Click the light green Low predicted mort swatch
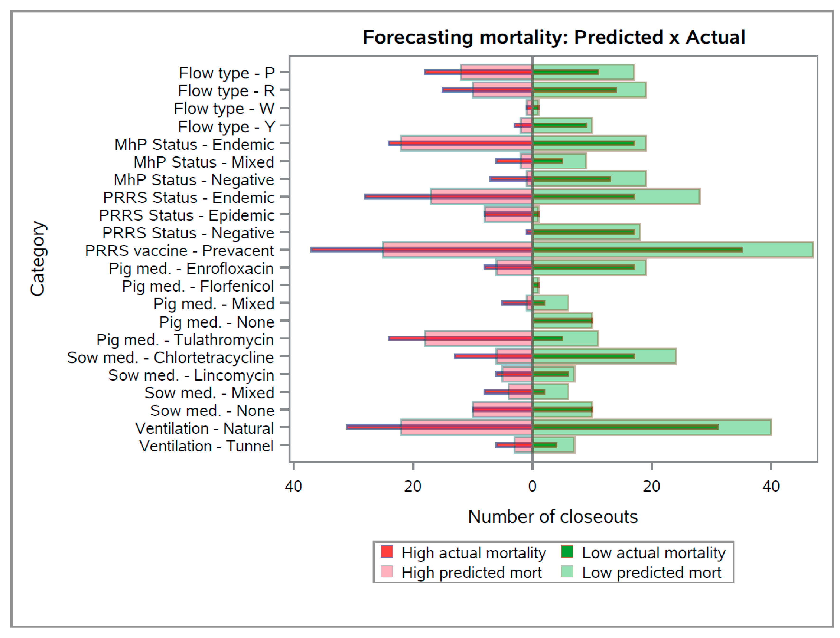The width and height of the screenshot is (840, 638). tap(567, 572)
